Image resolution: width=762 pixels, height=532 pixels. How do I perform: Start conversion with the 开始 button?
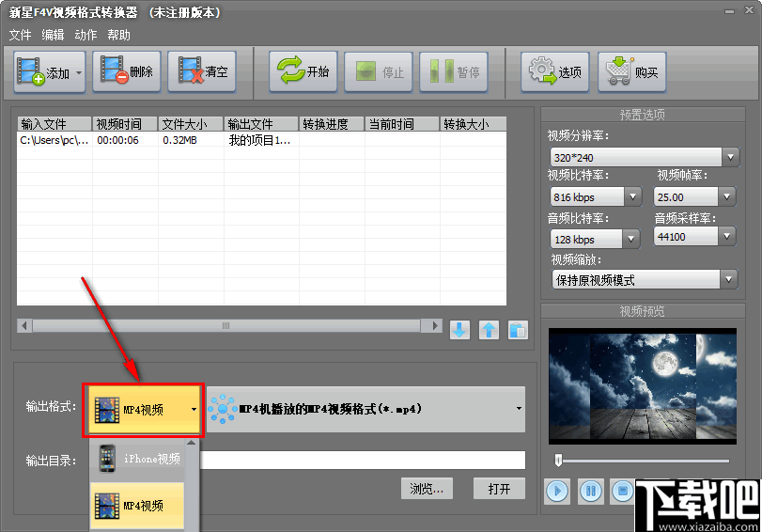303,71
